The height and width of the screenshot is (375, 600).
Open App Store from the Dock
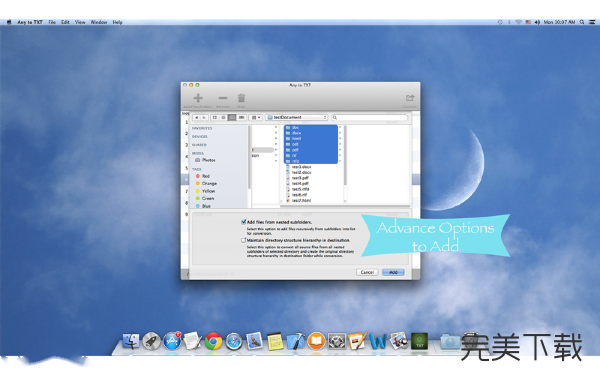172,341
